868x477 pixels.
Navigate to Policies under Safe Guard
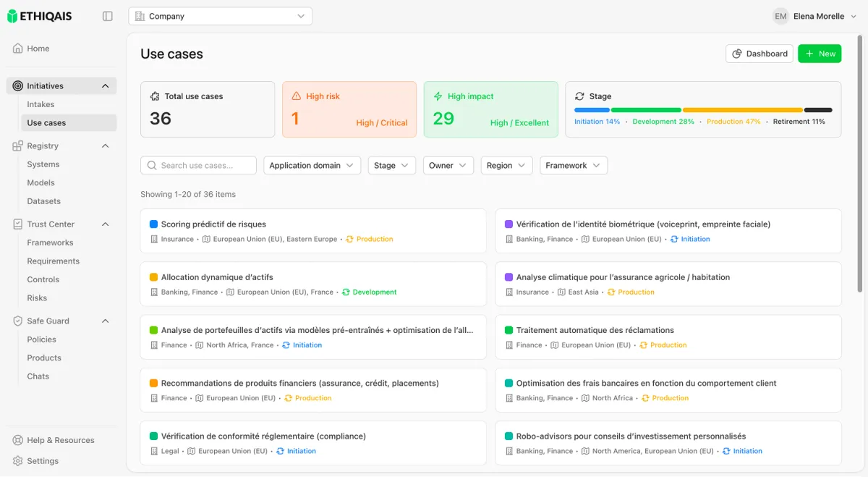[x=41, y=339]
